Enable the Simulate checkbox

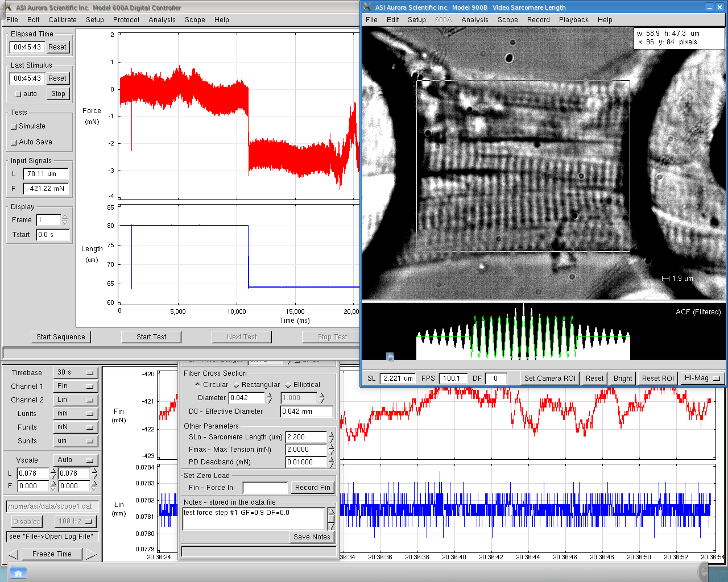[x=14, y=127]
